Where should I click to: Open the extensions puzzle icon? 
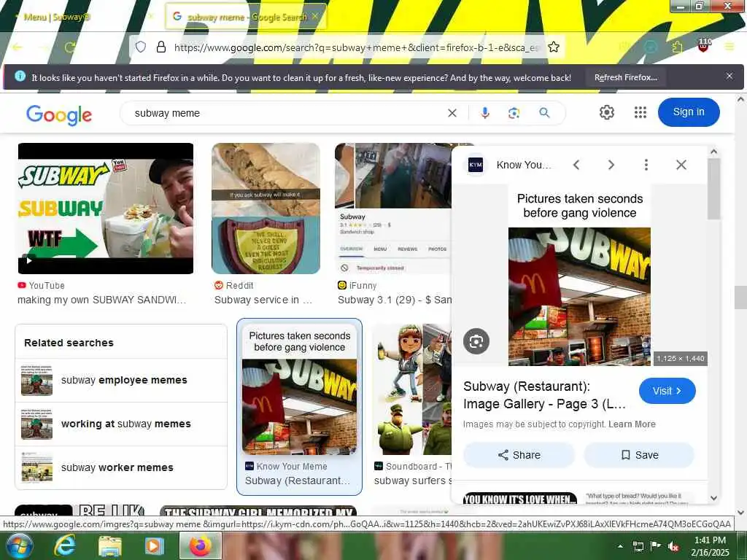click(677, 47)
